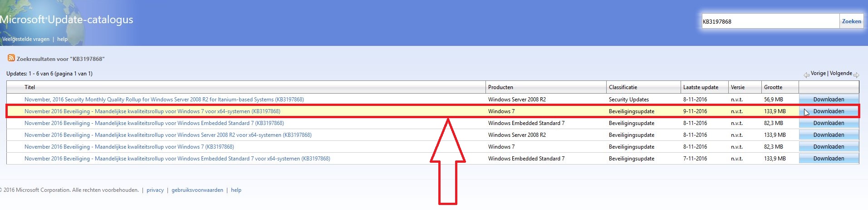
Task: Download the Windows 7 x64 update dated 9-11-2016
Action: (829, 111)
